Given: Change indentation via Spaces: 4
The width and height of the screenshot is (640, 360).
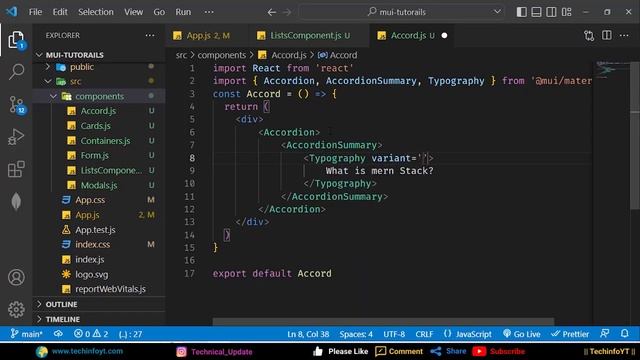Looking at the screenshot, I should (x=356, y=334).
